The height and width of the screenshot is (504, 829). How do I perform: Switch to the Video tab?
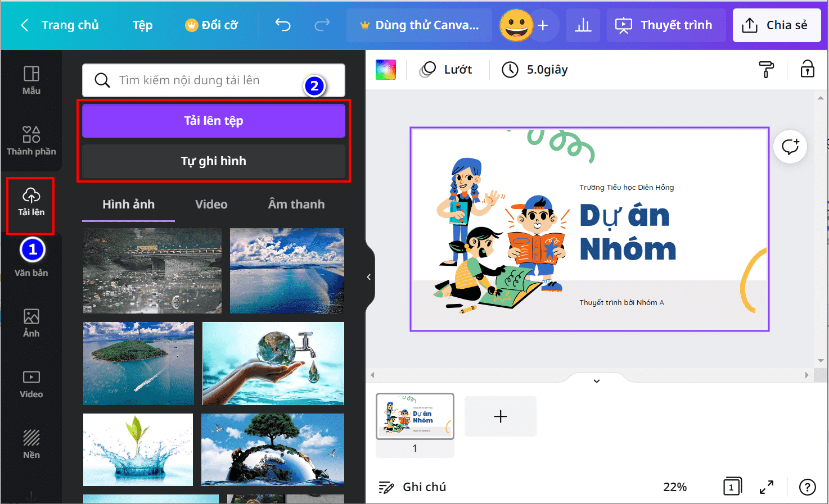pos(211,205)
